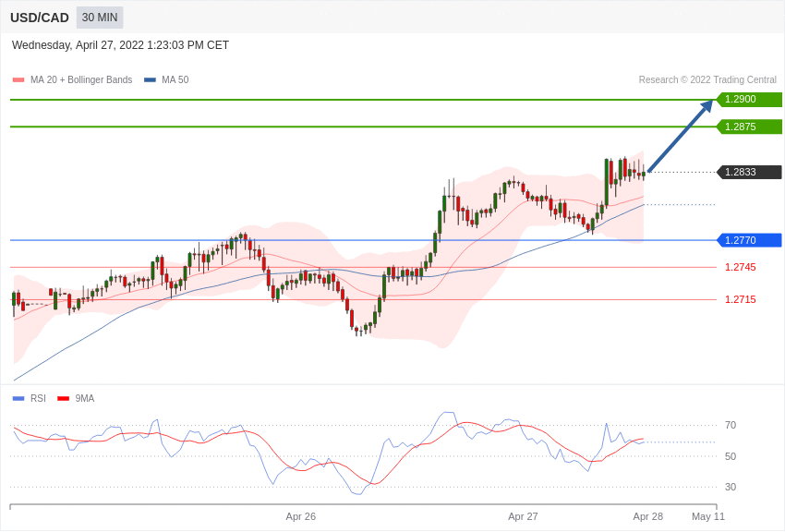Click the 1.2900 green resistance price tag
This screenshot has height=532, width=785.
pos(749,99)
